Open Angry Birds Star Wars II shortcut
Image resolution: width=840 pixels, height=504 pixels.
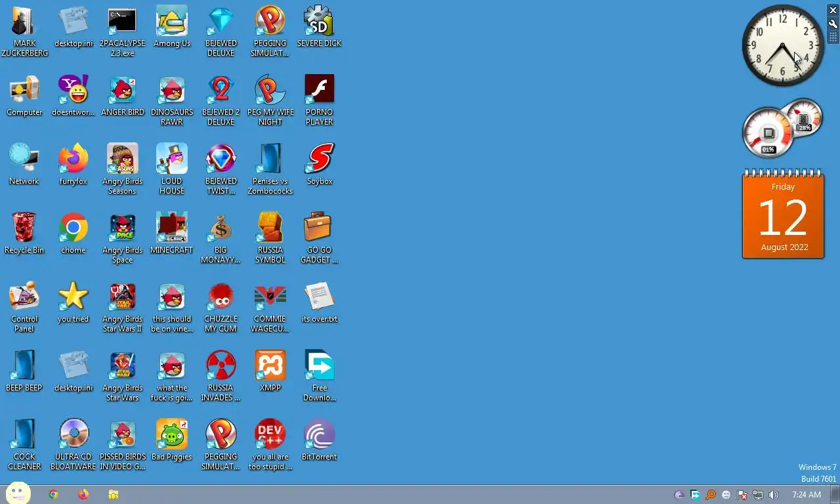coord(122,306)
